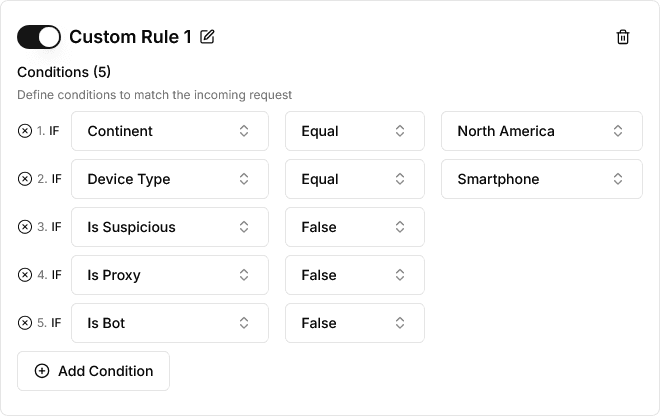The height and width of the screenshot is (416, 660).
Task: Change the Equal operator for Continent
Action: (354, 131)
